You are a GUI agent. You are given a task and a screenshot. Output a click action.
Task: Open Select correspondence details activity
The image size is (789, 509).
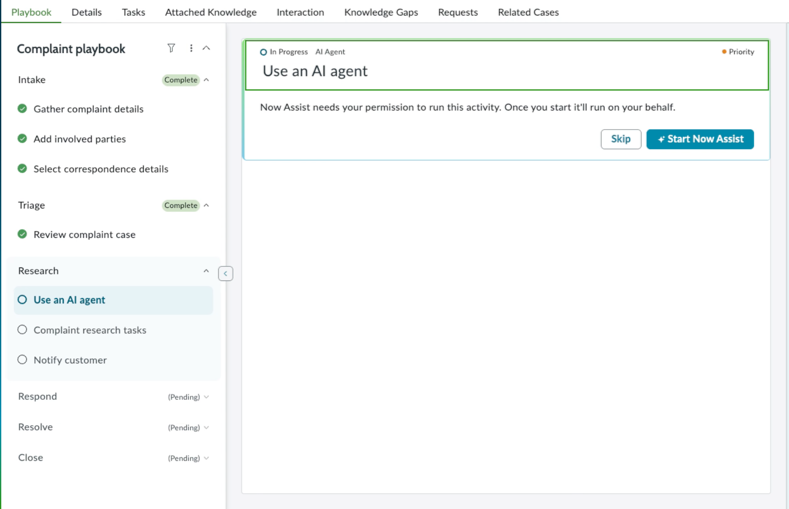[101, 169]
